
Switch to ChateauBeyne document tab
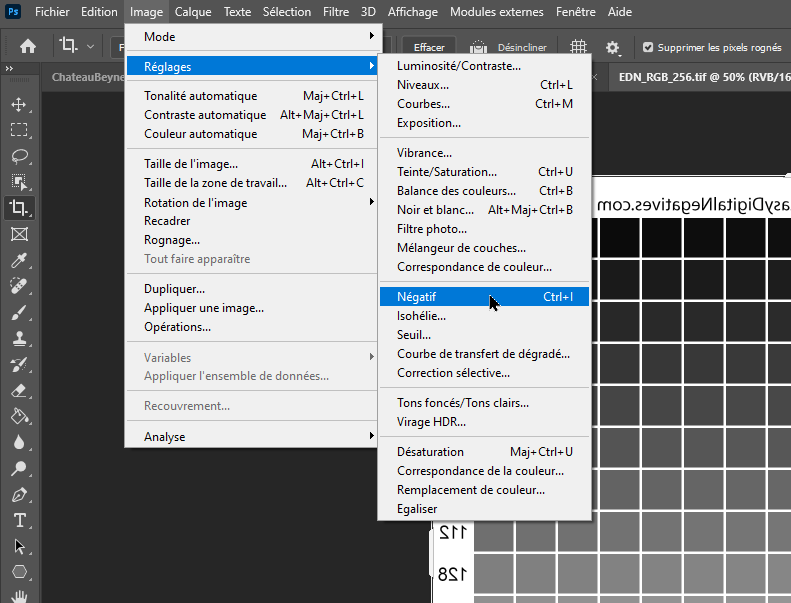tap(87, 77)
